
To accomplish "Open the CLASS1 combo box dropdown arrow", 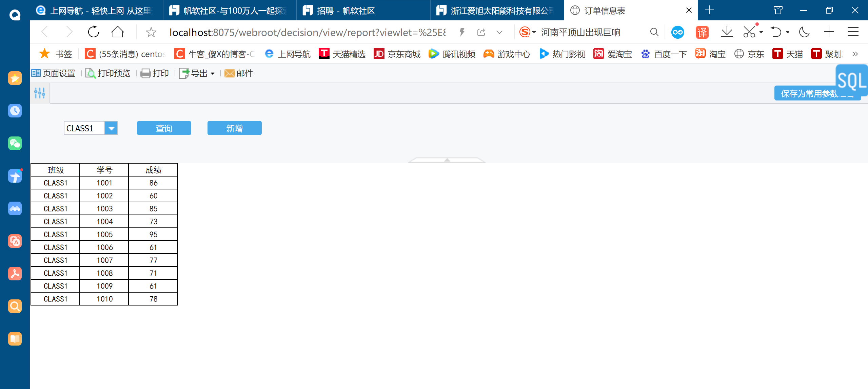I will coord(111,128).
